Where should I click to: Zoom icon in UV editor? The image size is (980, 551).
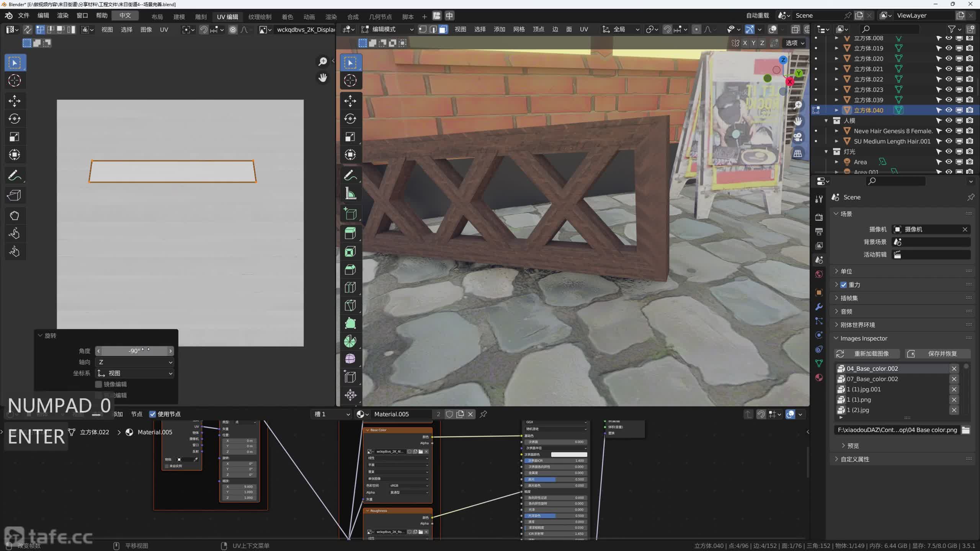click(x=323, y=61)
